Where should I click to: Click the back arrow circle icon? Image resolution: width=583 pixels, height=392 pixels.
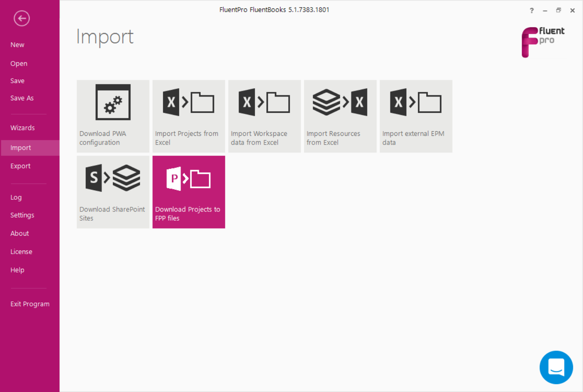(x=22, y=18)
